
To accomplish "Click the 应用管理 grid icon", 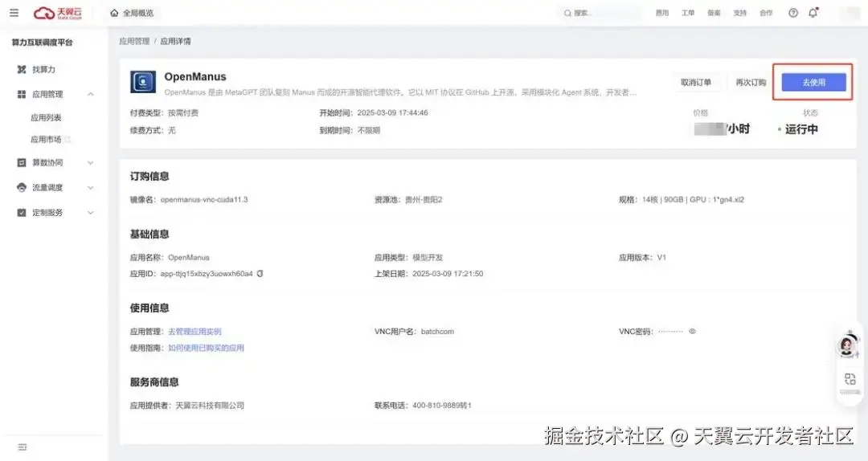I will pos(22,94).
